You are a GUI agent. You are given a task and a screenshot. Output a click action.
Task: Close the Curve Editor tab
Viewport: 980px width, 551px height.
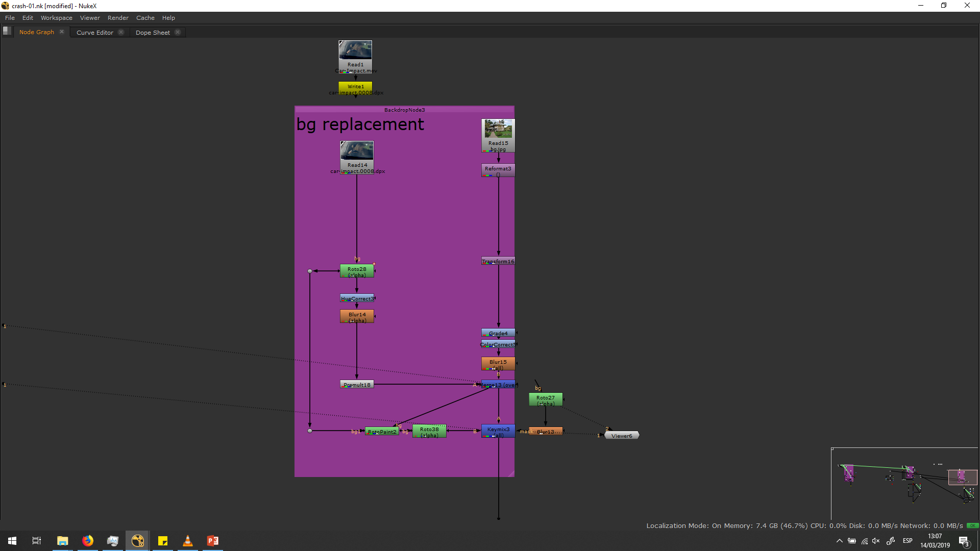(121, 32)
